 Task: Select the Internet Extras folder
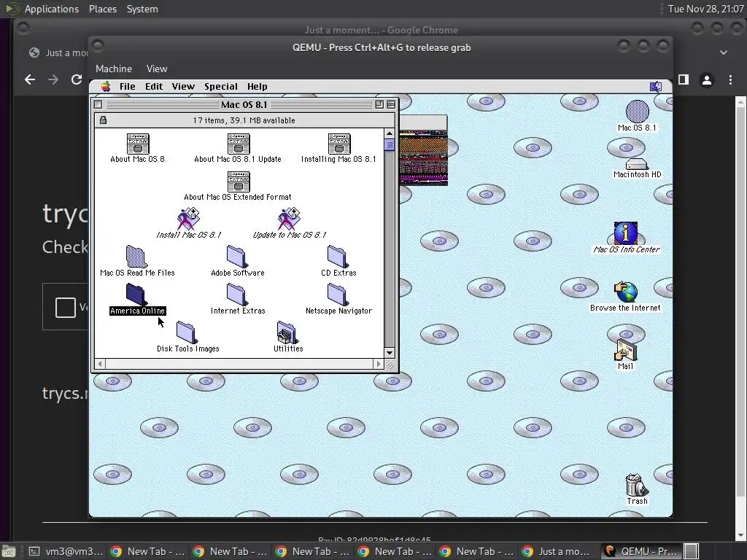(237, 295)
